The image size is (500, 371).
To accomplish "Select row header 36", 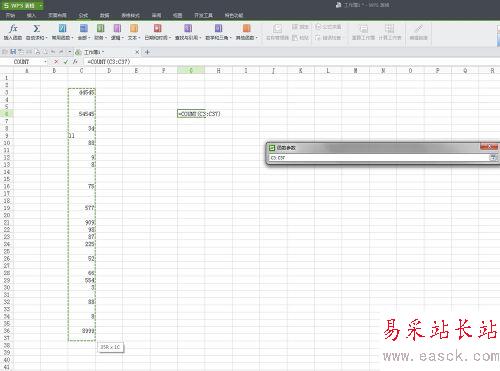I will (7, 331).
